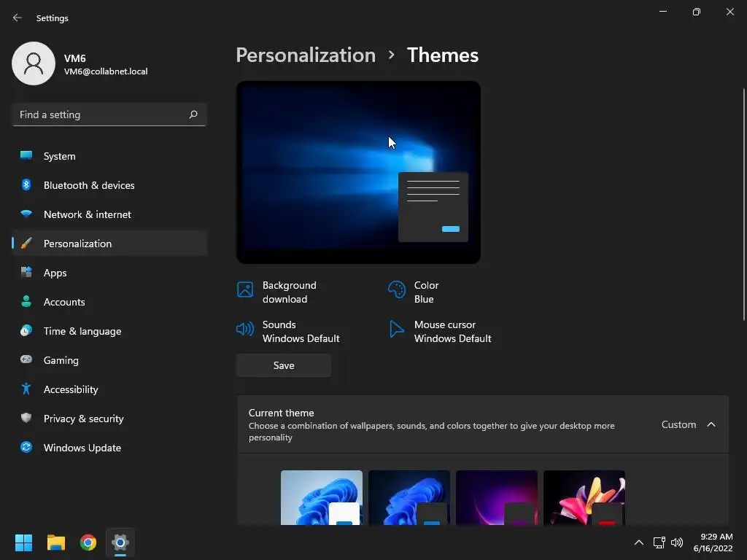Collapse the Current theme section chevron

tap(711, 424)
